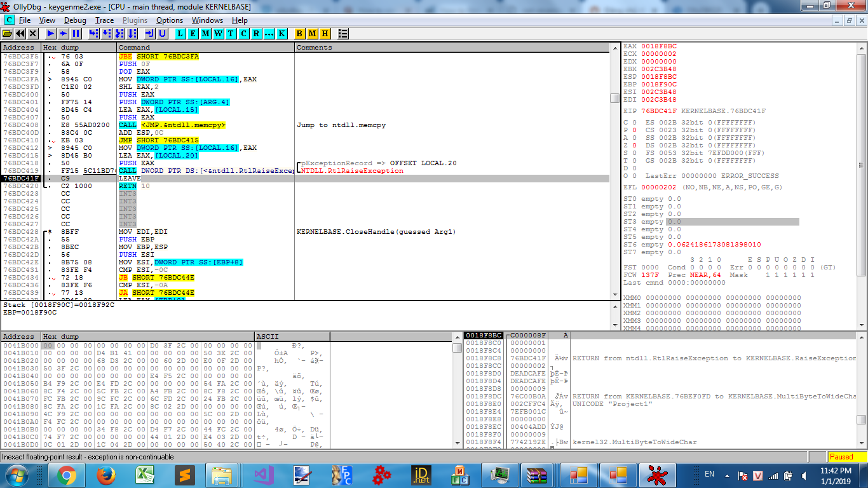Open Visual Studio from the taskbar
The height and width of the screenshot is (488, 868).
tap(264, 475)
